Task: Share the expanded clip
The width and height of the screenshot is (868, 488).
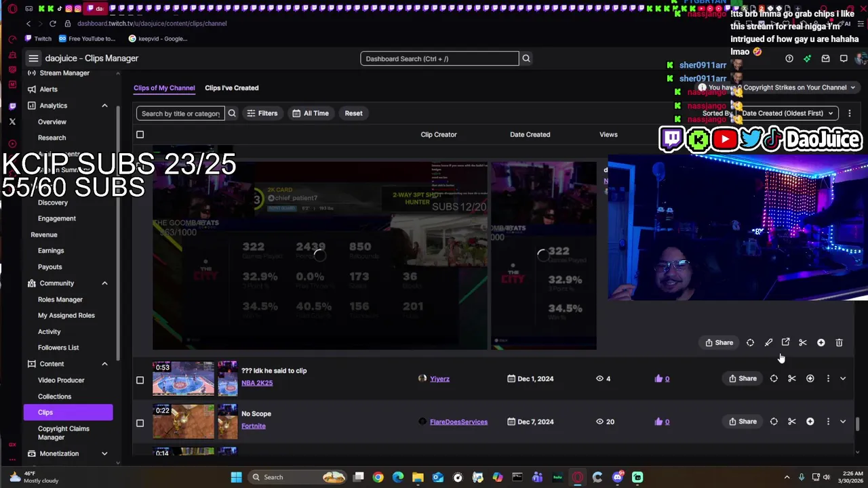Action: click(719, 343)
